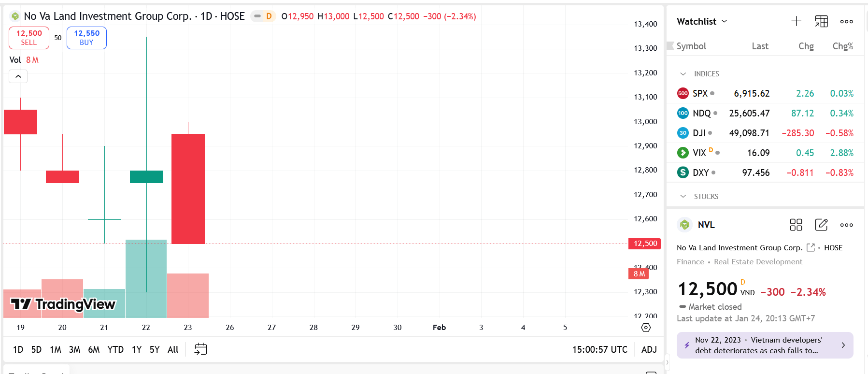
Task: Click the NVL edit note icon
Action: (x=821, y=225)
